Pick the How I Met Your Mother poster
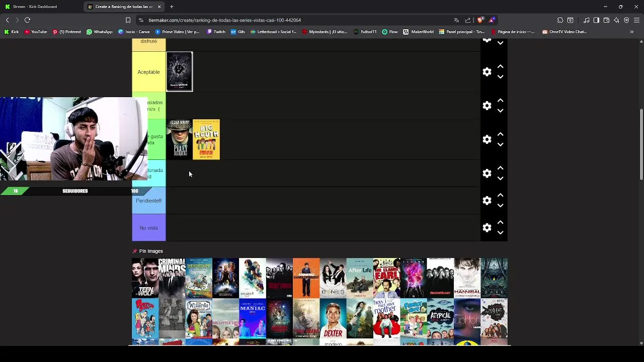The width and height of the screenshot is (644, 362). pos(386,319)
